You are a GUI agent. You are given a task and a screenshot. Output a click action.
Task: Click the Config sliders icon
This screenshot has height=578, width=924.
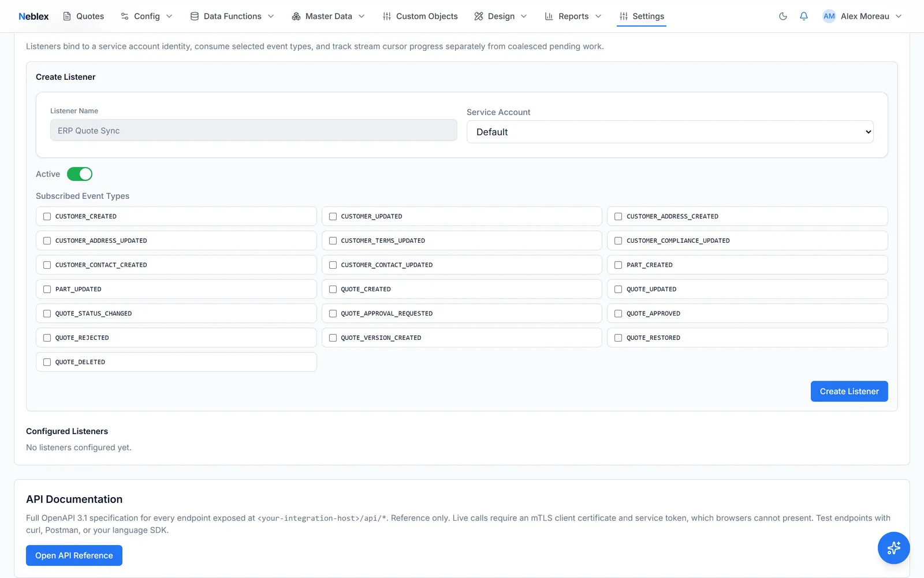click(125, 16)
